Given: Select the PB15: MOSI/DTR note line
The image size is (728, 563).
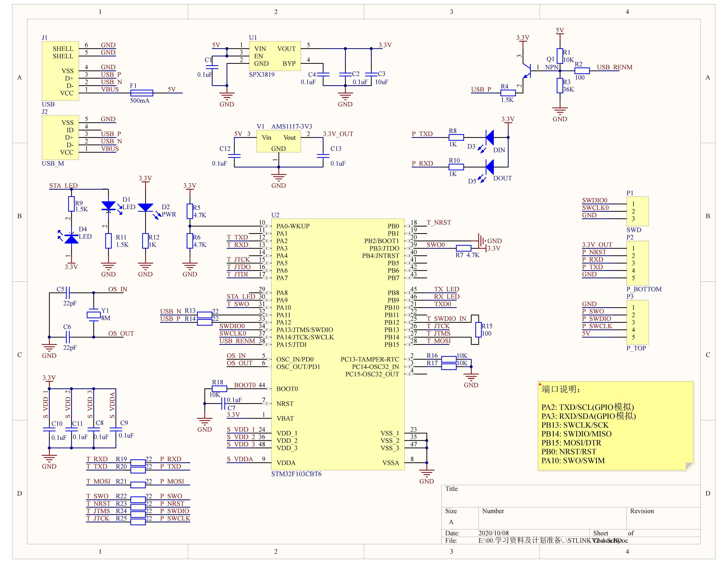Looking at the screenshot, I should pyautogui.click(x=571, y=443).
